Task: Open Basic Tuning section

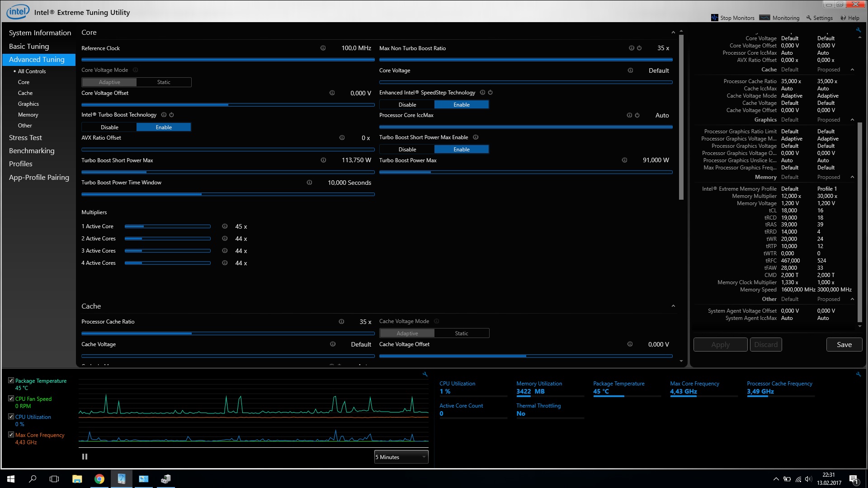Action: coord(29,46)
